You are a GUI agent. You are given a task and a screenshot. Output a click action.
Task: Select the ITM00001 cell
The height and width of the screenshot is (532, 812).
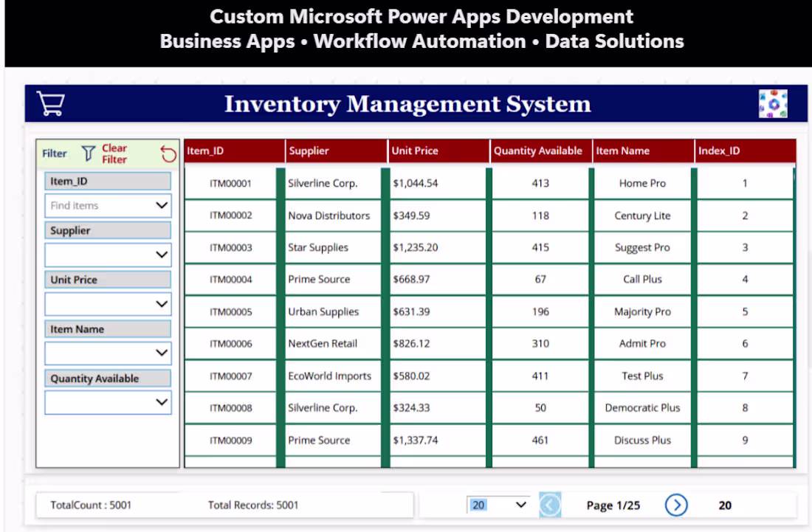click(230, 183)
